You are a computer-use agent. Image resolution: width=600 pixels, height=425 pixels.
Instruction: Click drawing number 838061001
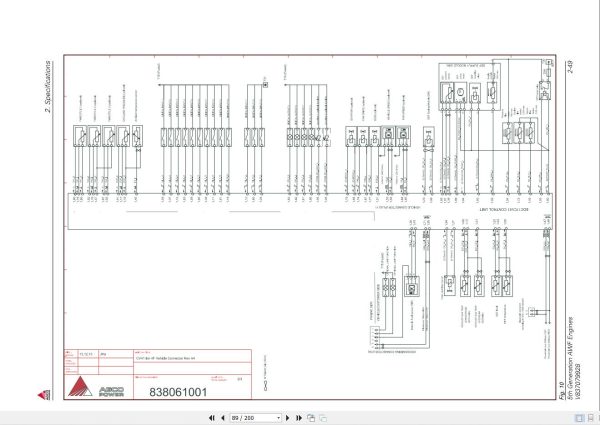178,392
